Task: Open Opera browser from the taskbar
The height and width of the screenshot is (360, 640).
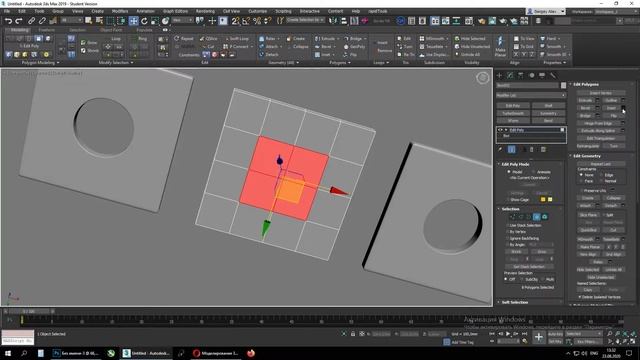Action: [216, 353]
